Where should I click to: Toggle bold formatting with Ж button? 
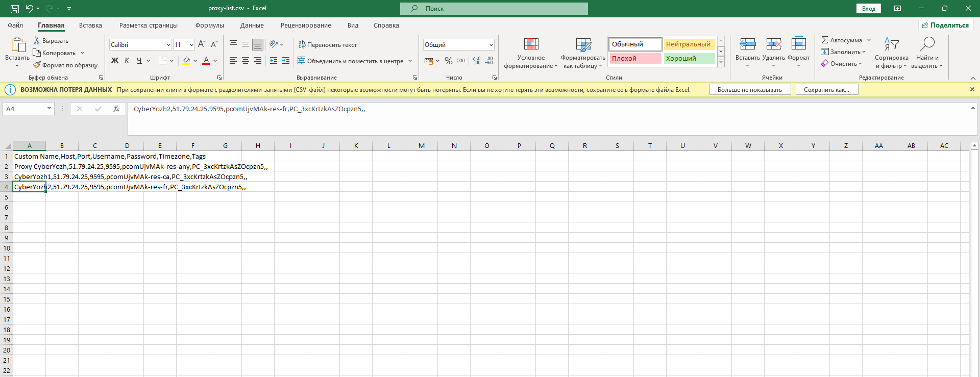click(115, 61)
